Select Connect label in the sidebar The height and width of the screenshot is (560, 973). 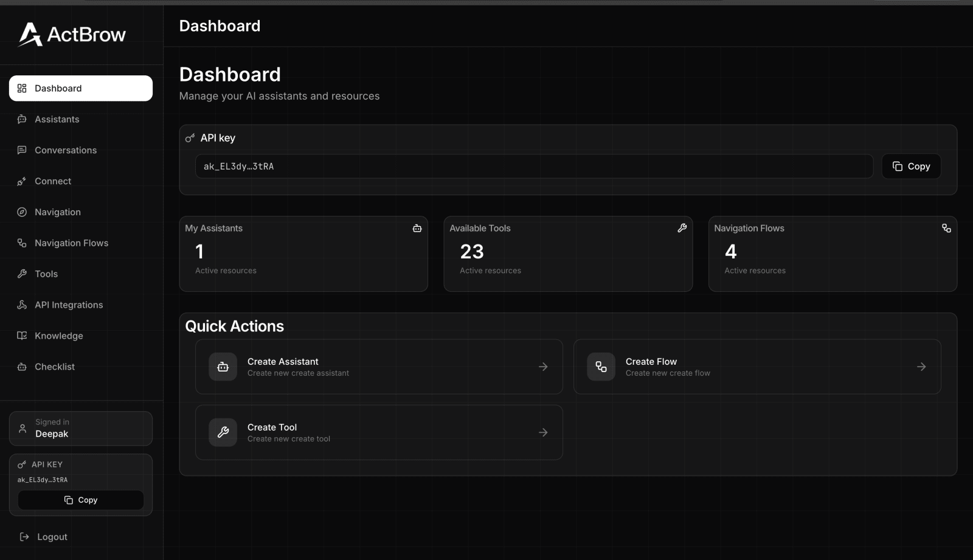click(53, 181)
